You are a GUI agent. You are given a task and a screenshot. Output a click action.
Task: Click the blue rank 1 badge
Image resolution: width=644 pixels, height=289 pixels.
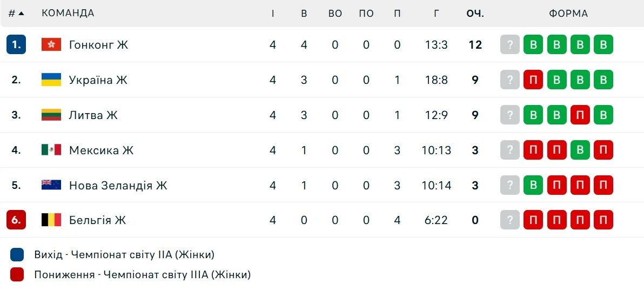click(16, 45)
